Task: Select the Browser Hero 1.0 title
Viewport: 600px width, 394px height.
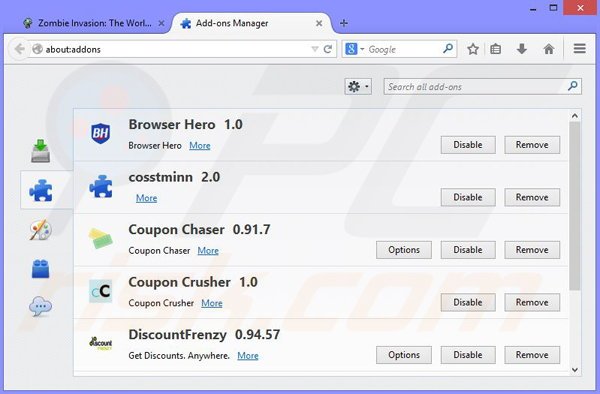Action: [x=186, y=125]
